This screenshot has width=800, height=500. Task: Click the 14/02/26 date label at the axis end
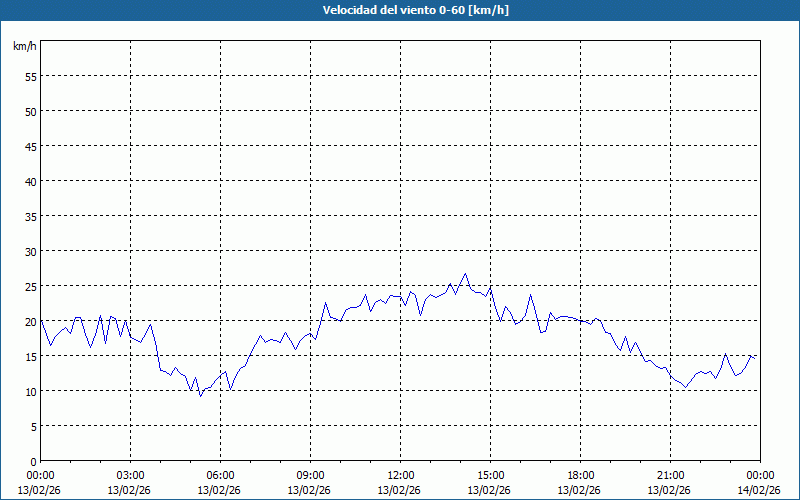click(760, 490)
